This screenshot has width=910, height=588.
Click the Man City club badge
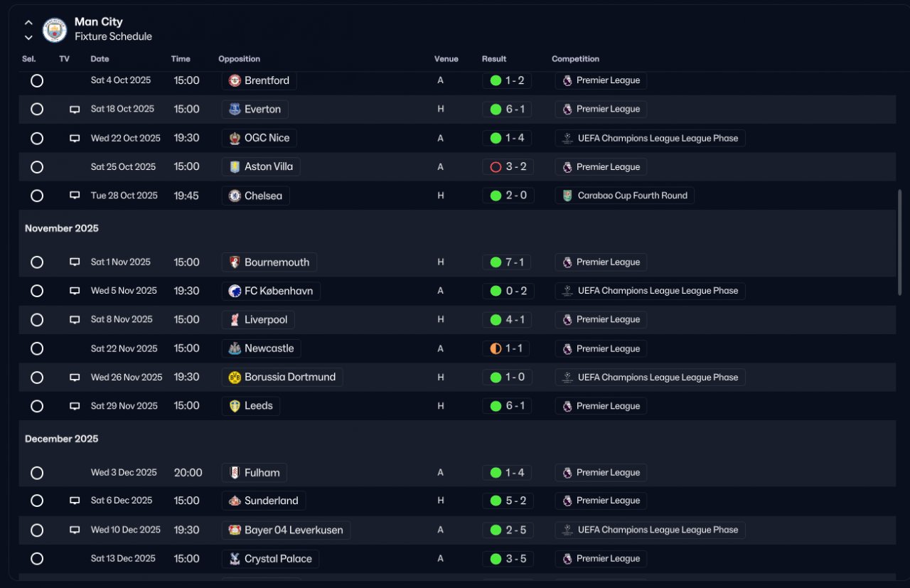coord(55,30)
